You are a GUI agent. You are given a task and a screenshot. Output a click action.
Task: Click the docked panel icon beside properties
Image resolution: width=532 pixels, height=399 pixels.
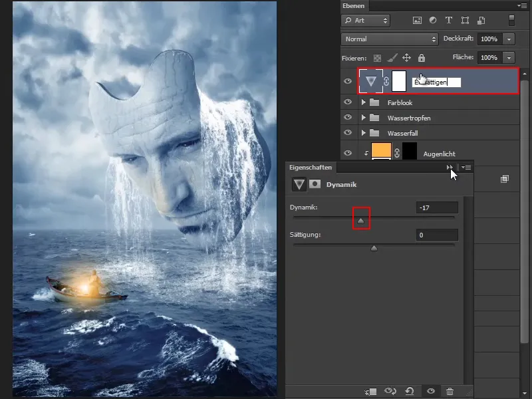pyautogui.click(x=505, y=179)
